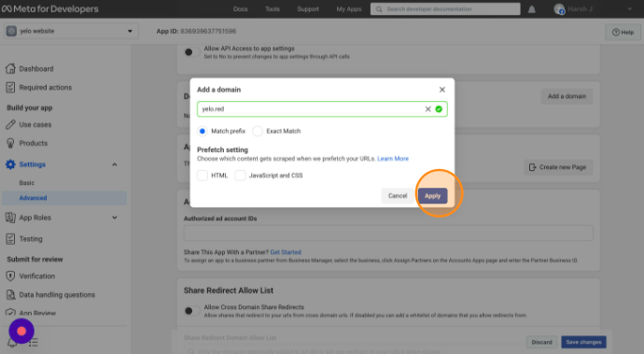The image size is (644, 354).
Task: Check the HTML prefetch checkbox
Action: pos(203,176)
